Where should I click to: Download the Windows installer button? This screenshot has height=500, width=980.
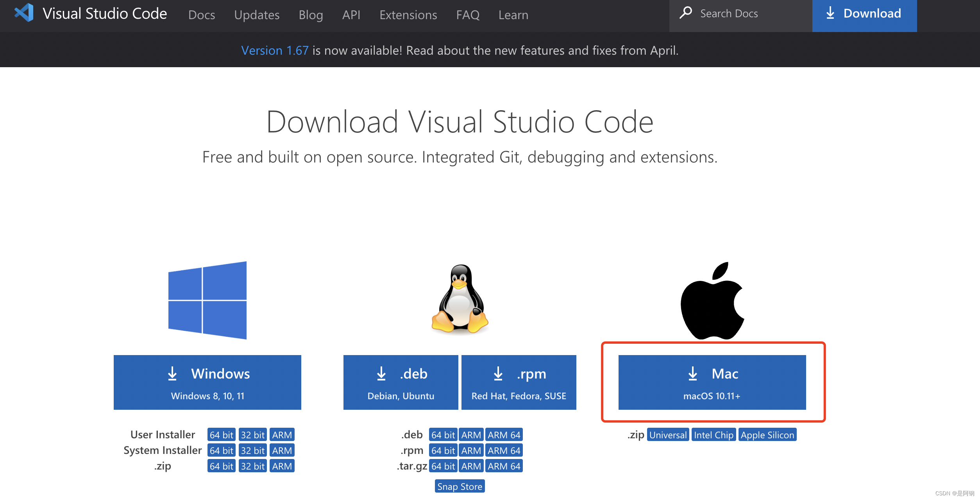tap(207, 382)
